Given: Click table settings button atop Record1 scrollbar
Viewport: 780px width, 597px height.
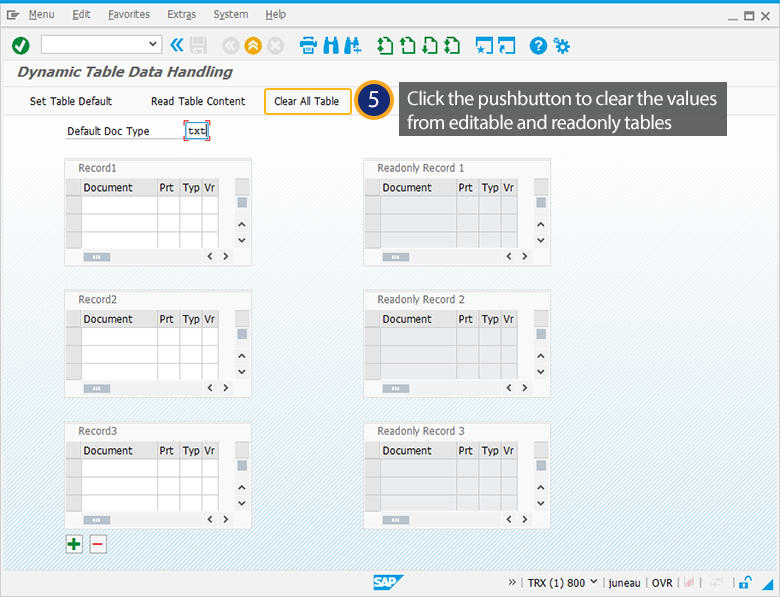Looking at the screenshot, I should click(242, 187).
